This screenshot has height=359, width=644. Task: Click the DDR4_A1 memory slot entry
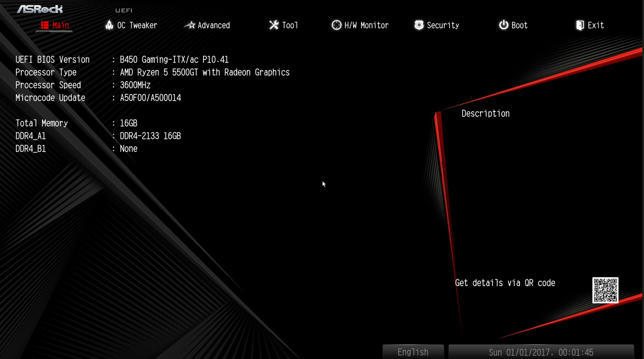pyautogui.click(x=98, y=136)
